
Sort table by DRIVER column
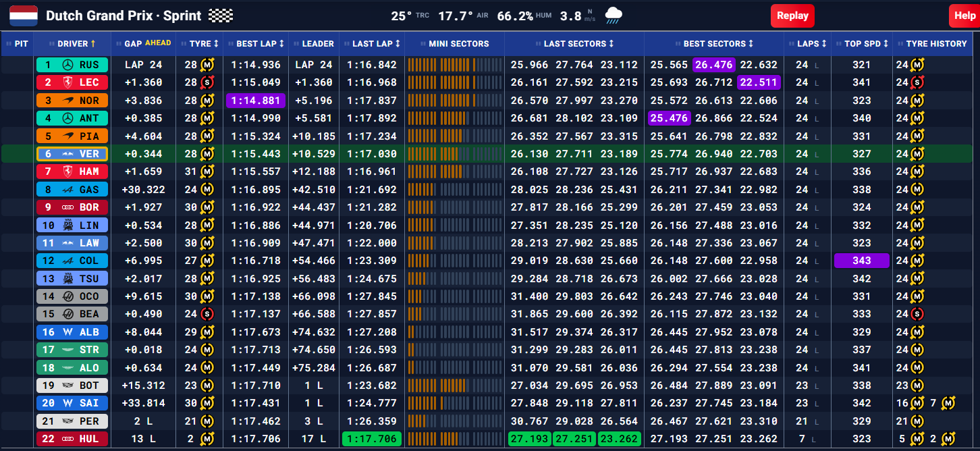pos(72,43)
